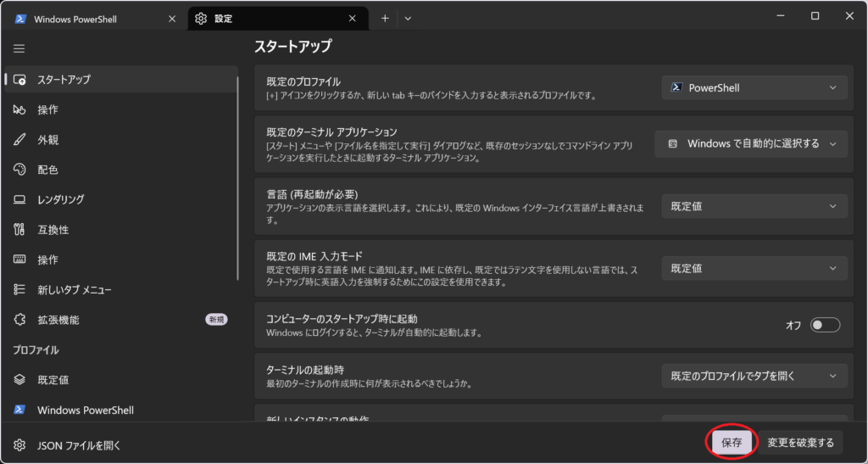Click the gear icon in the 設定 tab
Viewport: 868px width, 464px height.
pos(201,19)
